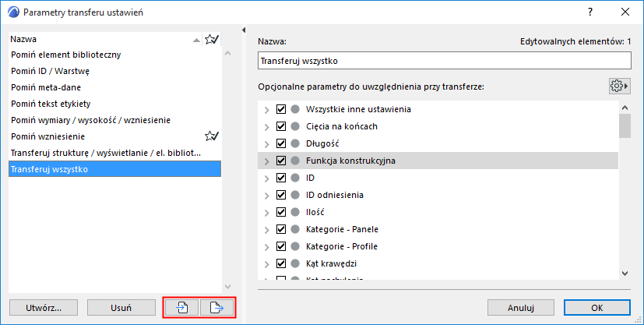Uncheck the Cięcia na końcach checkbox
This screenshot has width=644, height=325.
coord(281,126)
